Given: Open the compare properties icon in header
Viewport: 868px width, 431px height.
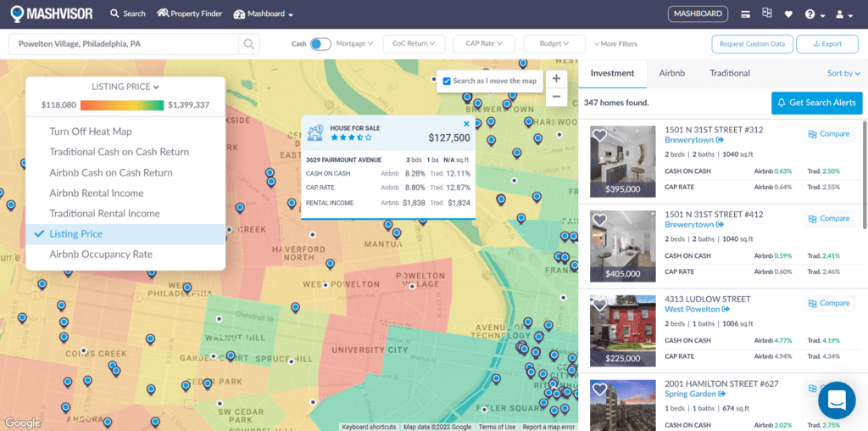Looking at the screenshot, I should (x=767, y=14).
